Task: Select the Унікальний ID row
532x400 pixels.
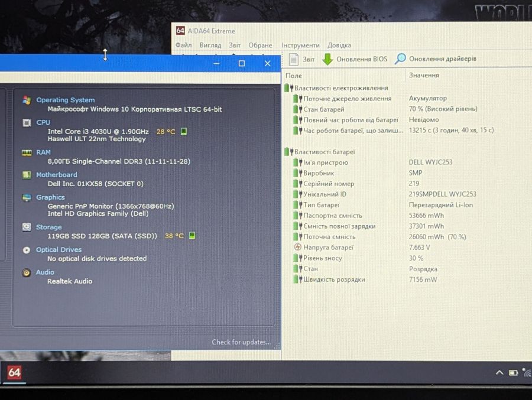Action: coord(385,194)
